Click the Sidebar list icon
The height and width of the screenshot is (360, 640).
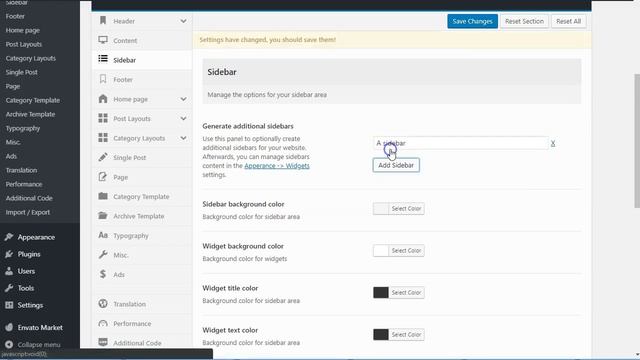point(103,59)
